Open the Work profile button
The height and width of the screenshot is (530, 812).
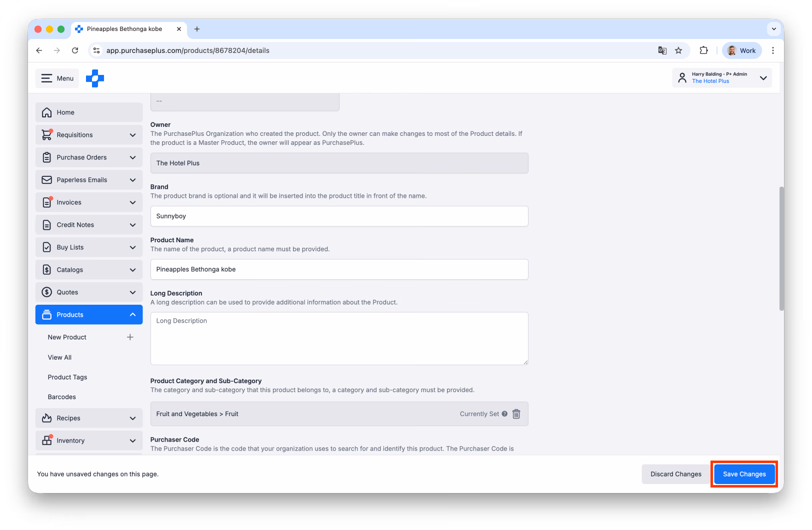742,50
